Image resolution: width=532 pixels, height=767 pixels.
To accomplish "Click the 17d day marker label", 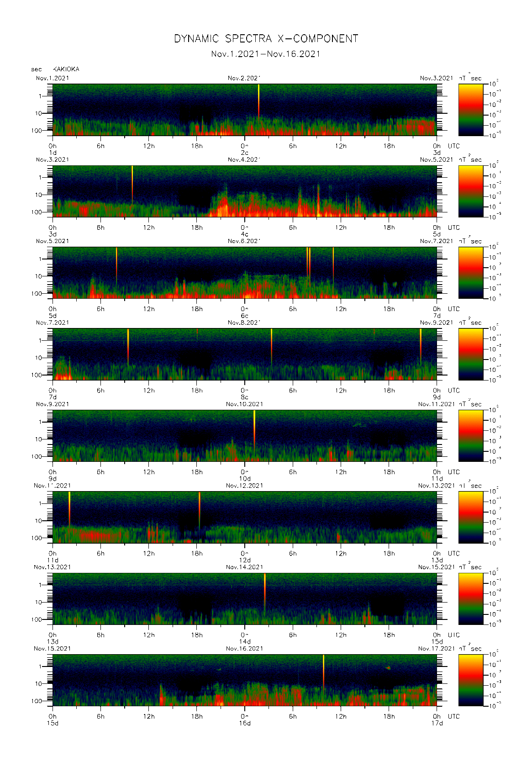I will pyautogui.click(x=437, y=723).
